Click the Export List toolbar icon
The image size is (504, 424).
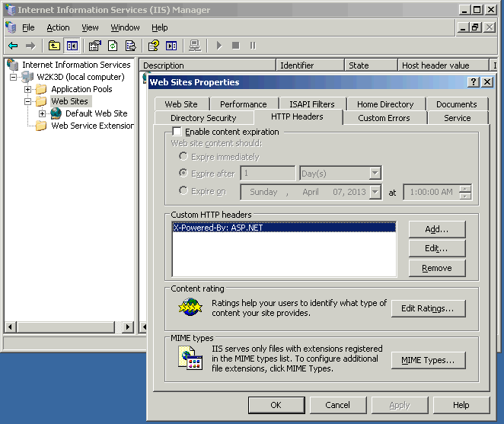(130, 46)
